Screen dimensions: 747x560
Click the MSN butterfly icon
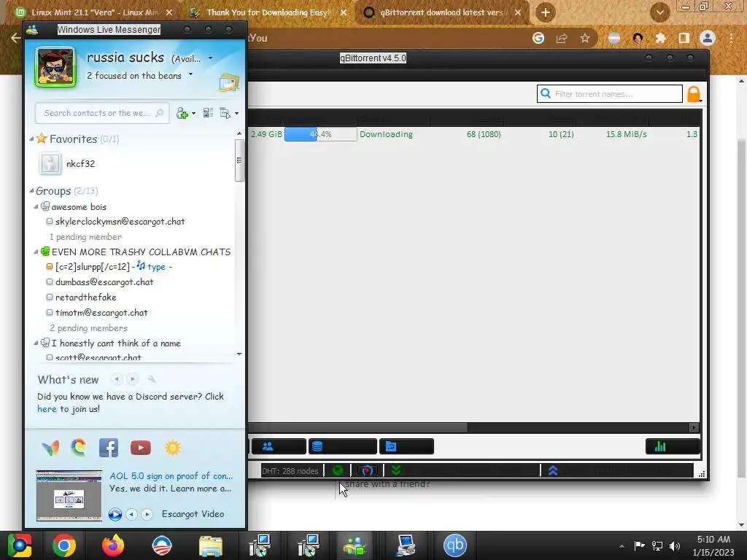click(x=50, y=448)
